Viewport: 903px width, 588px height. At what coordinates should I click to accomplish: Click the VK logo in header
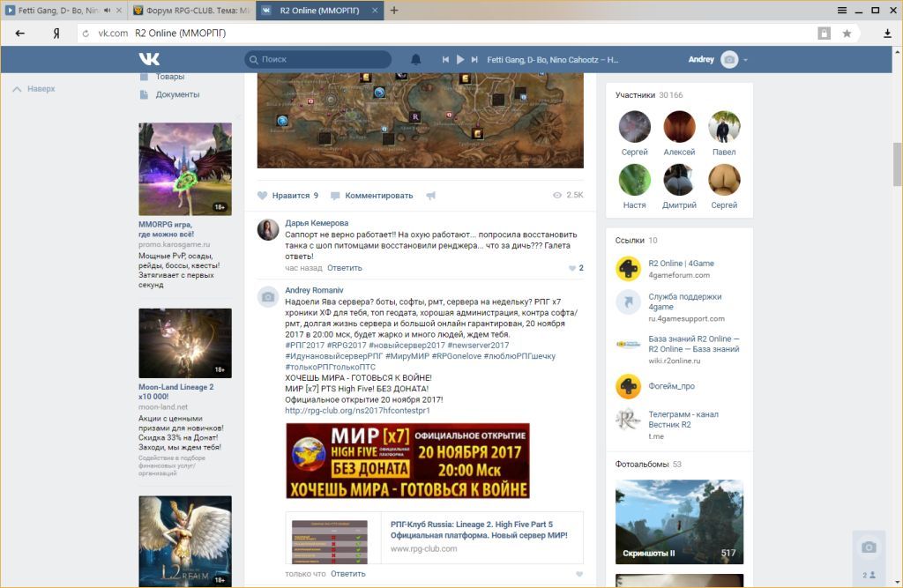coord(149,59)
